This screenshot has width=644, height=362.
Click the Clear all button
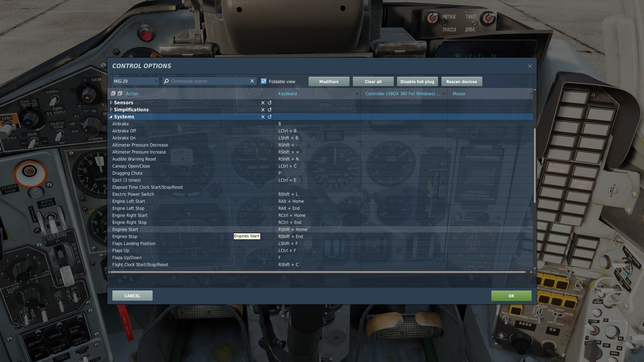click(x=373, y=81)
